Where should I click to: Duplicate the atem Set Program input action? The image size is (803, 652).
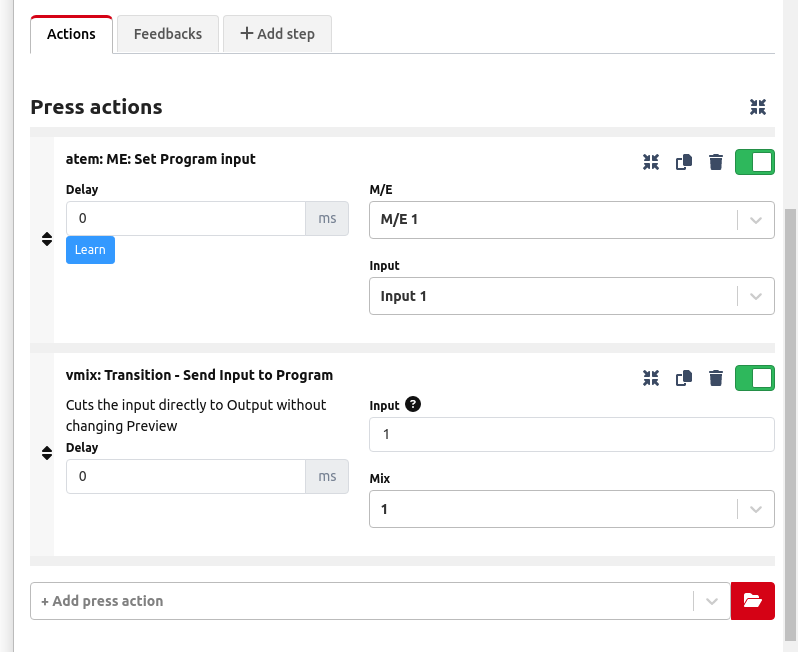pos(684,161)
